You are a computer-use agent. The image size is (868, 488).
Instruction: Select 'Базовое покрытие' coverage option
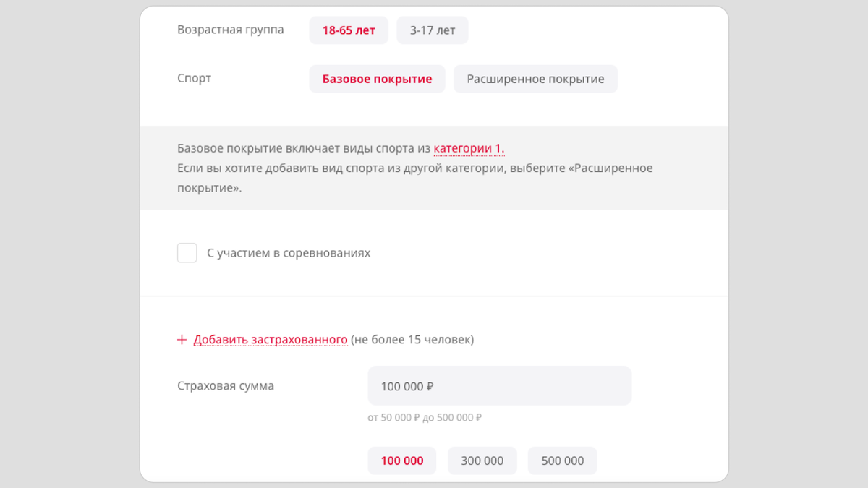pyautogui.click(x=377, y=78)
